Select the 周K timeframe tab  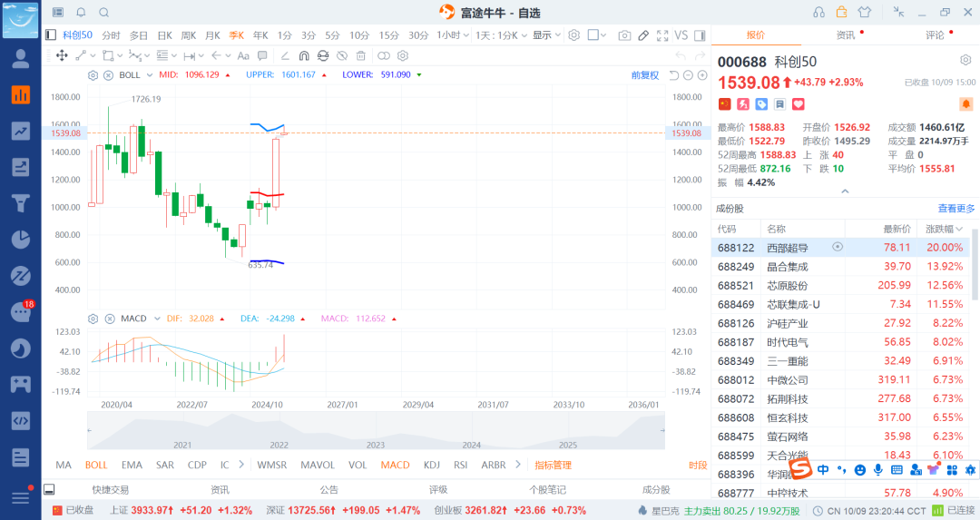pyautogui.click(x=189, y=35)
